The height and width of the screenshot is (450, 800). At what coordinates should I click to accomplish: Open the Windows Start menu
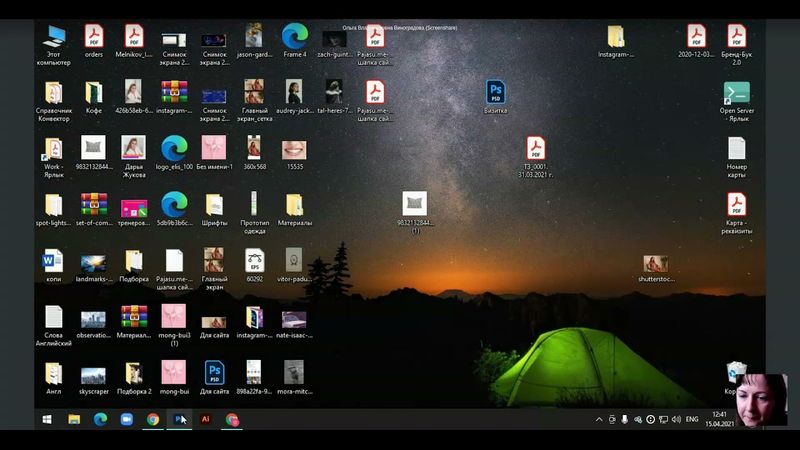[47, 420]
